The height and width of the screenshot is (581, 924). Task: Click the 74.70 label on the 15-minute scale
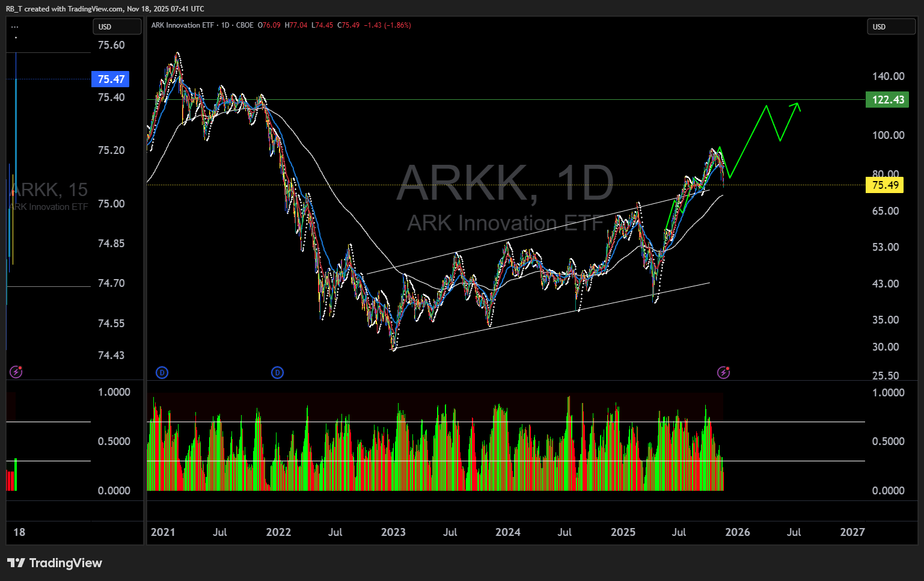111,283
